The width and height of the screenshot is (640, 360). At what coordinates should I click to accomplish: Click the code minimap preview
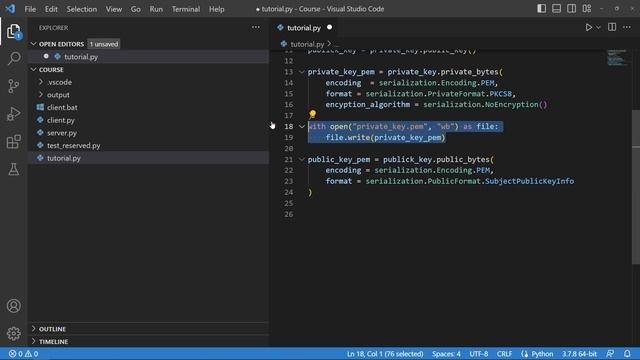click(x=616, y=58)
